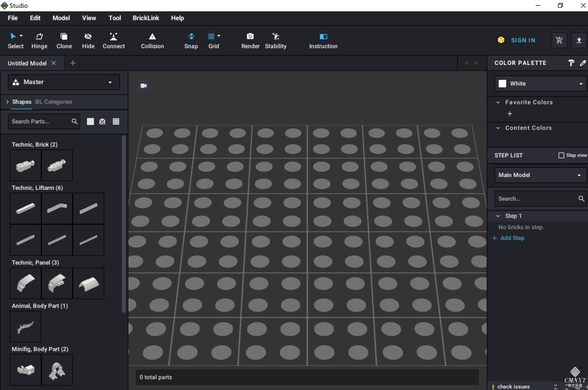The width and height of the screenshot is (588, 390).
Task: Collapse the Favorite Colors section
Action: (498, 102)
